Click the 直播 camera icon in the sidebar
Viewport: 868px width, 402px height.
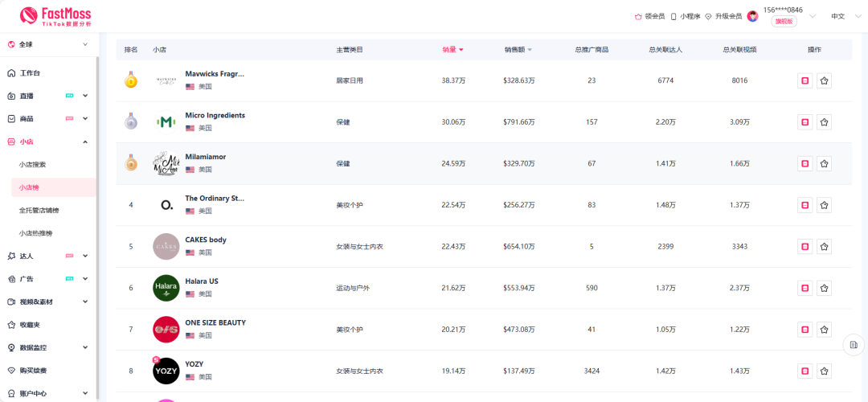coord(11,96)
